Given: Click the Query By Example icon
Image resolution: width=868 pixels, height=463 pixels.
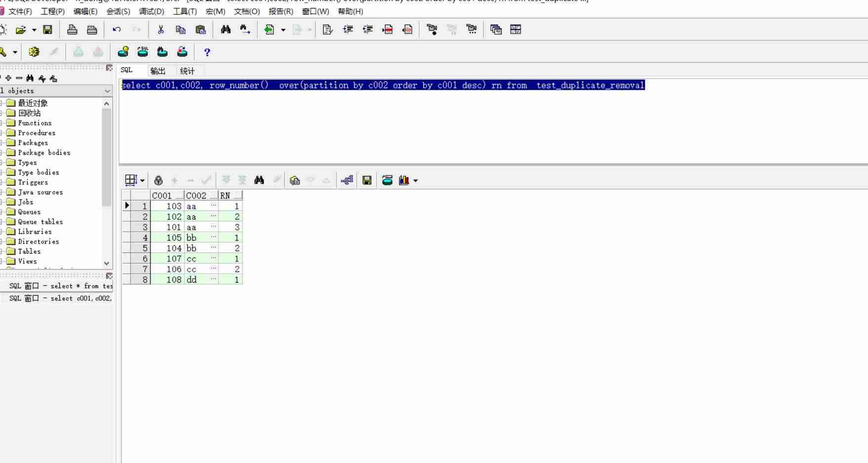Looking at the screenshot, I should 295,180.
